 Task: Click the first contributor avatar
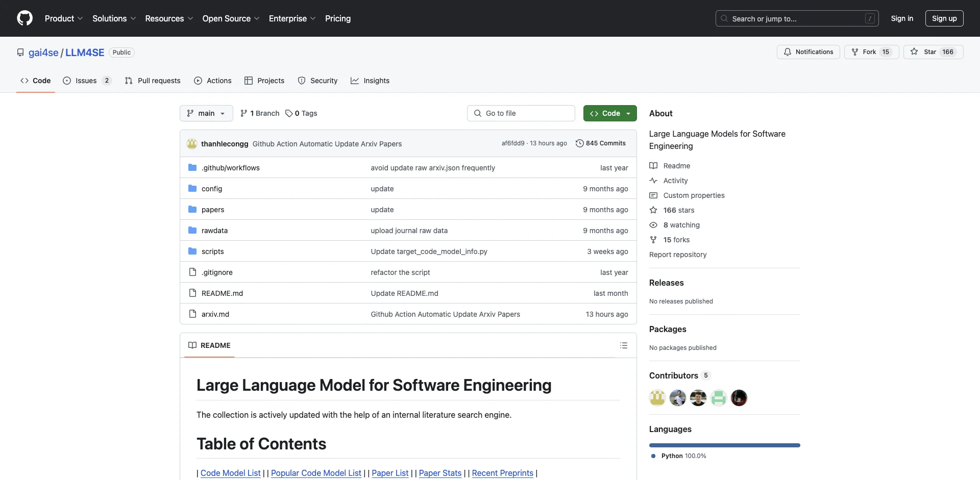tap(657, 398)
